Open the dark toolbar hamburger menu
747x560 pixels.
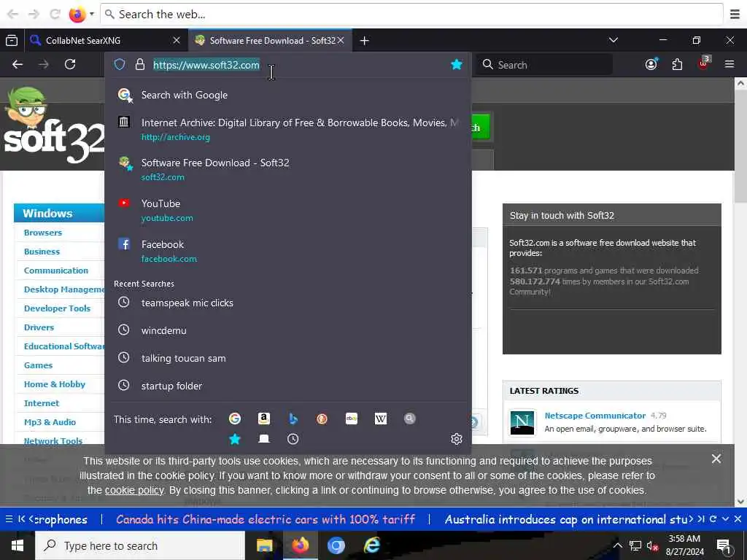point(729,64)
